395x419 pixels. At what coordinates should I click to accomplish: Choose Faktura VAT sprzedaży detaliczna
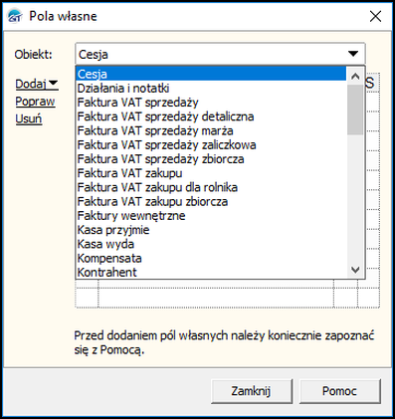(x=211, y=116)
